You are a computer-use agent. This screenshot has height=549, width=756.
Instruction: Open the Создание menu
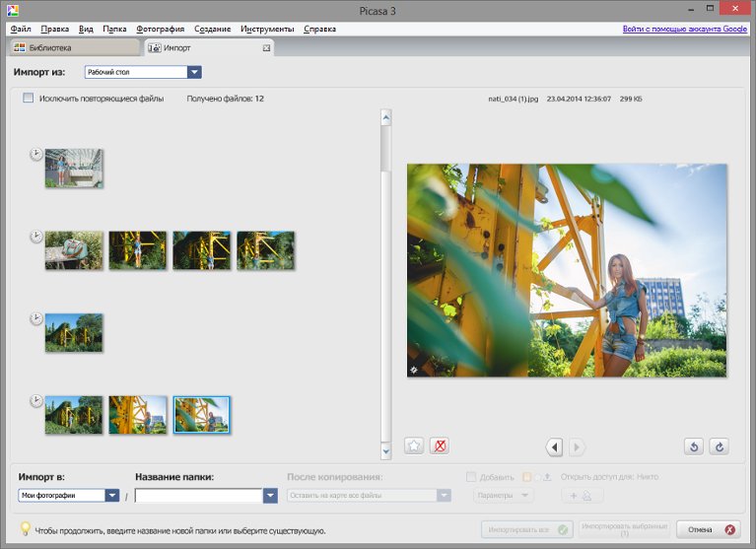click(x=212, y=29)
